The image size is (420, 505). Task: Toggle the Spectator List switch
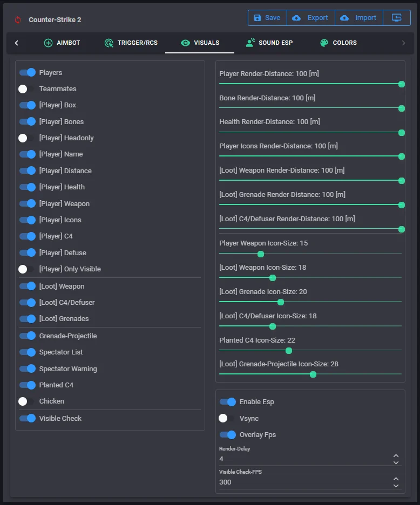coord(28,352)
